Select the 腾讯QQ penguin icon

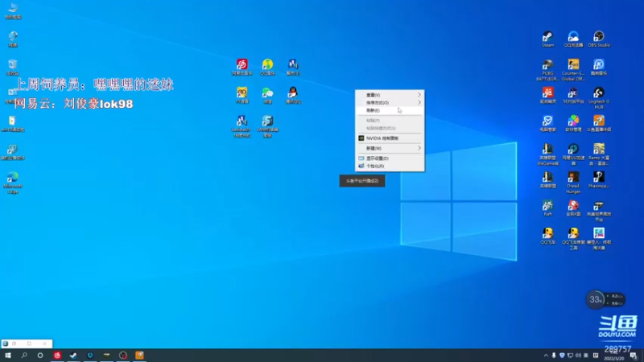pyautogui.click(x=293, y=95)
